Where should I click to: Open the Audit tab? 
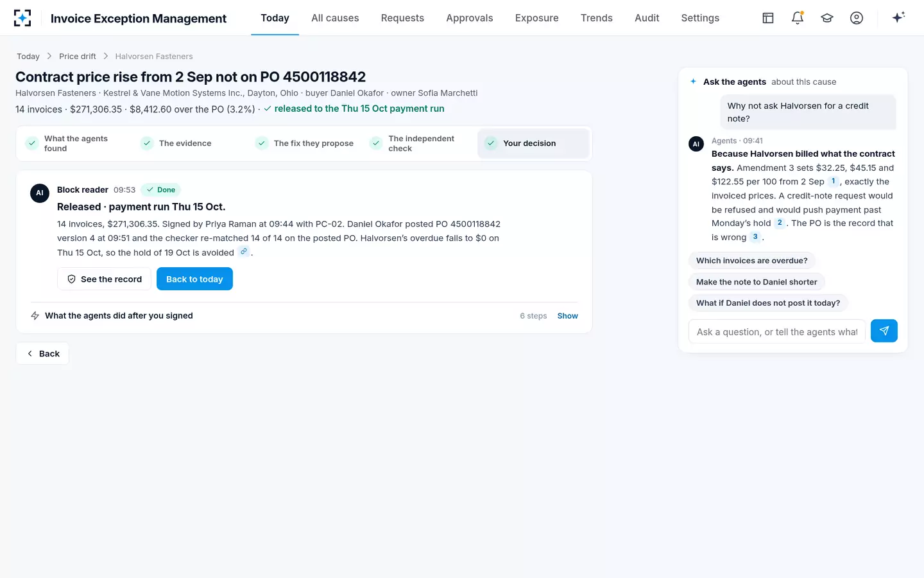tap(647, 18)
